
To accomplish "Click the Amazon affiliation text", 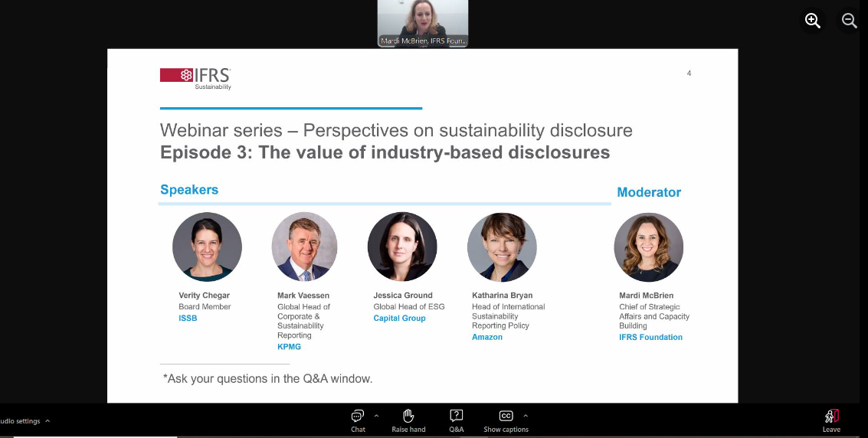I will click(487, 337).
